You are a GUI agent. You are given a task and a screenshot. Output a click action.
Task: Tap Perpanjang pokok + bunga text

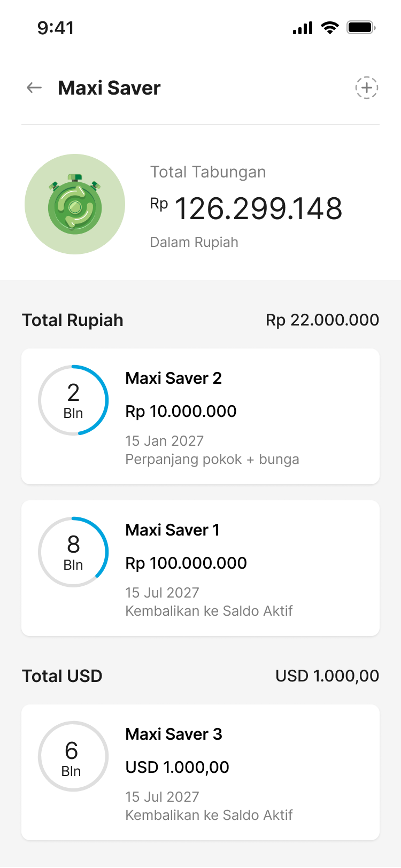click(x=212, y=460)
